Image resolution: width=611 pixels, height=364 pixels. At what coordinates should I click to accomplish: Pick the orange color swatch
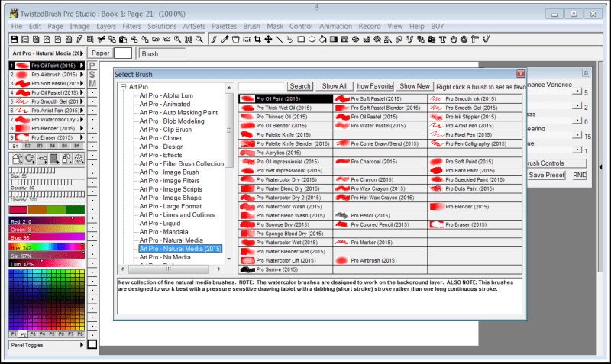(x=37, y=210)
